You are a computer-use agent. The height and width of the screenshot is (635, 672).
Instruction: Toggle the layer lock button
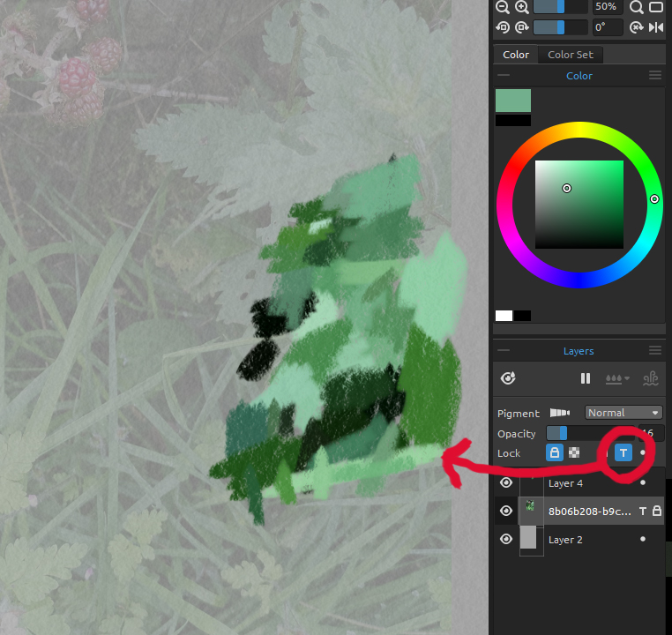554,452
